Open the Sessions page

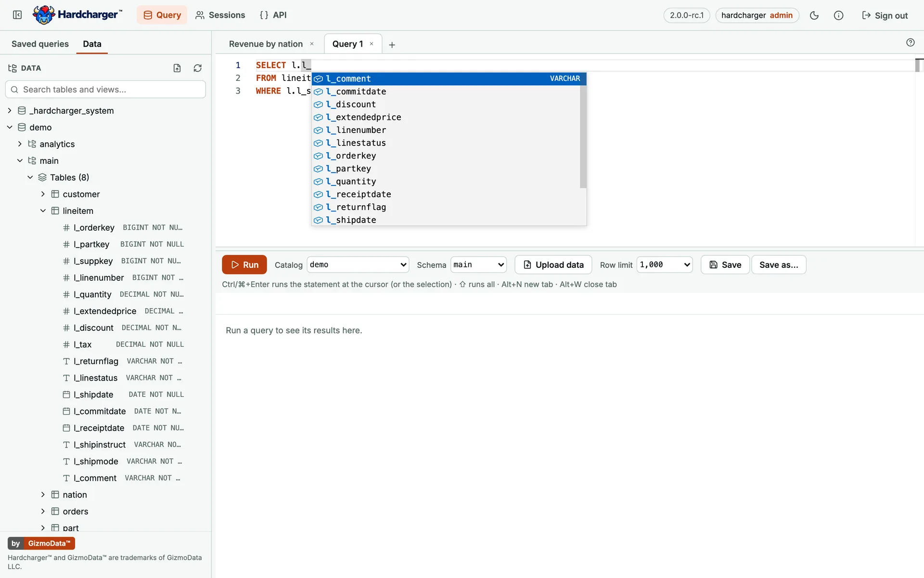pyautogui.click(x=220, y=15)
